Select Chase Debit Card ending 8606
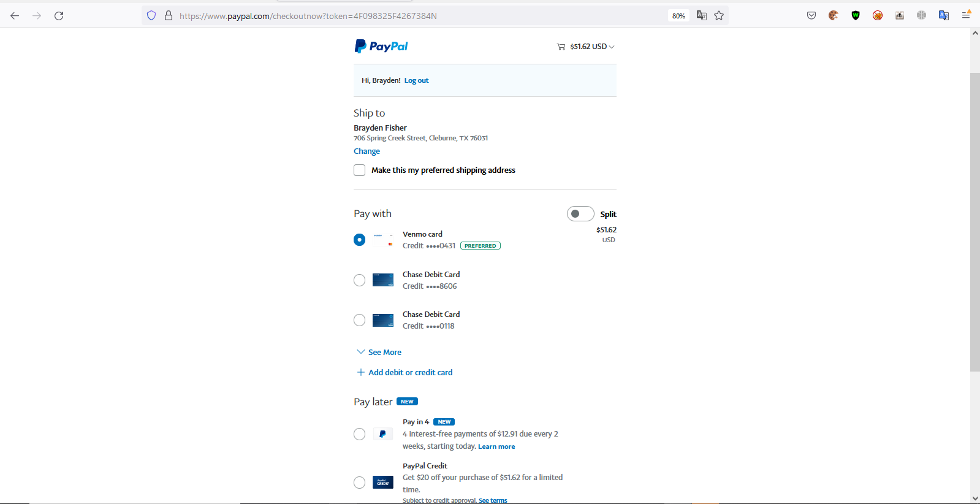This screenshot has height=504, width=980. (x=360, y=280)
